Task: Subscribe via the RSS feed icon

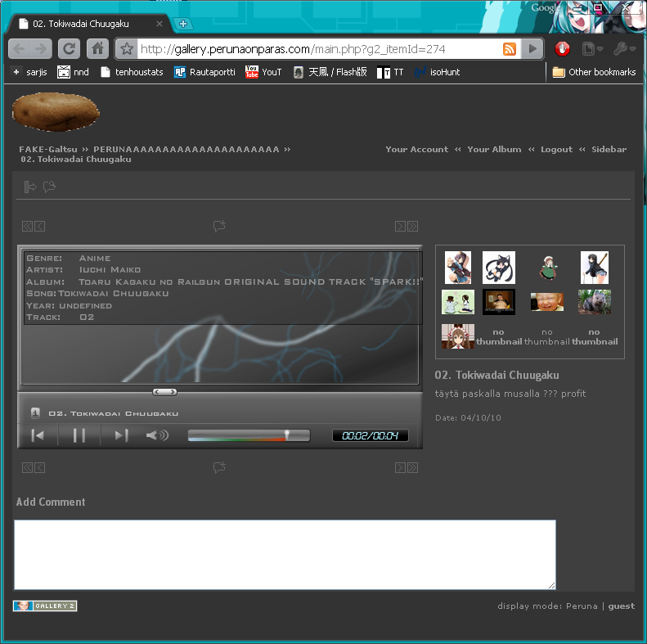Action: [x=509, y=49]
